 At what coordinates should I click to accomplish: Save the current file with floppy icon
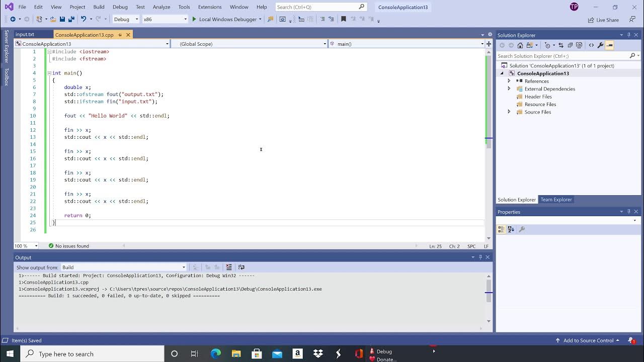(62, 19)
